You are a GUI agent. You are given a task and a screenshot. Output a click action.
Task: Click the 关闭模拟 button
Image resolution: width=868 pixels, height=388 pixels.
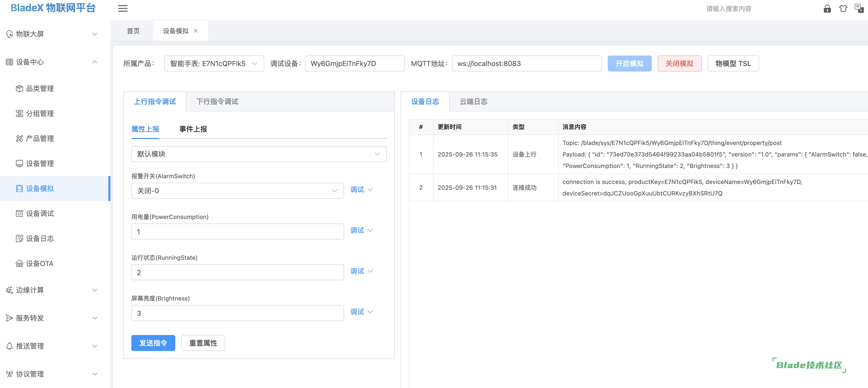(679, 63)
